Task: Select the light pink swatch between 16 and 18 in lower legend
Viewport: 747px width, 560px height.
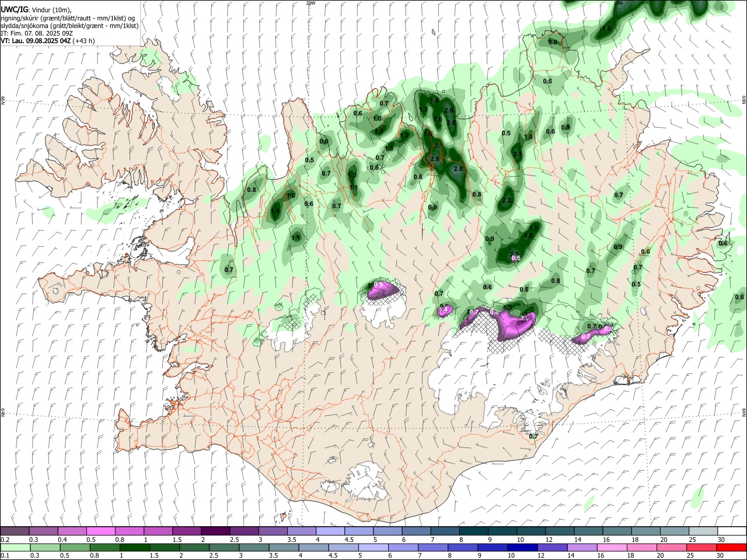Action: 612,547
